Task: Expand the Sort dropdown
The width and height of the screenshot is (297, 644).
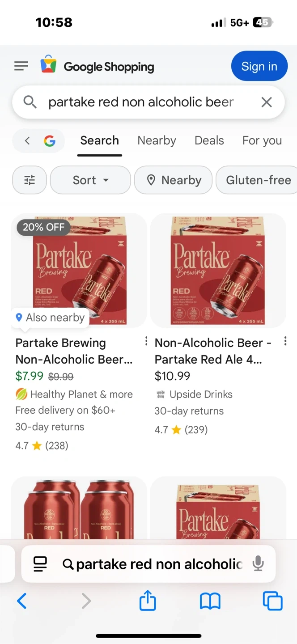Action: 90,180
